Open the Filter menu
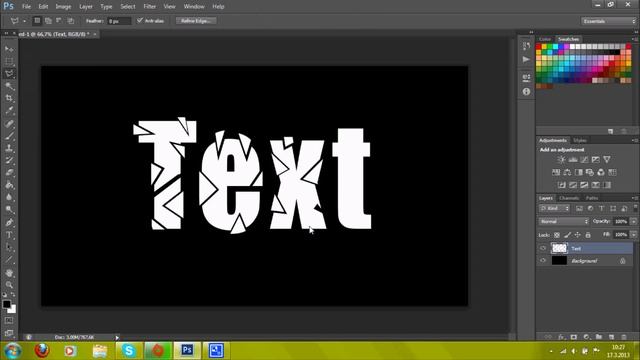Viewport: 640px width, 360px height. [149, 7]
